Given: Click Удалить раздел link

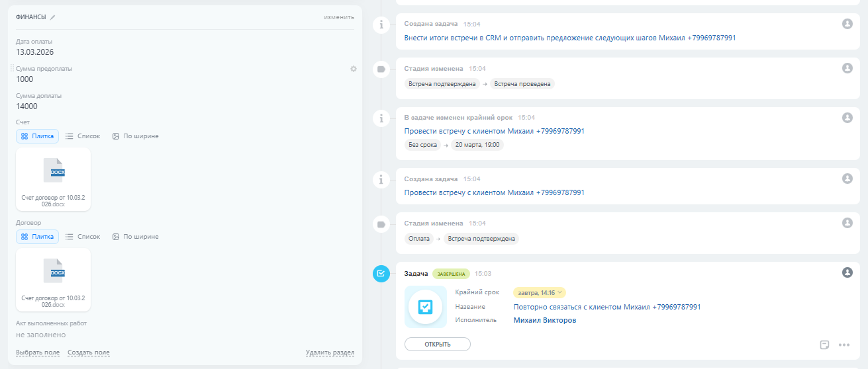Looking at the screenshot, I should point(330,352).
